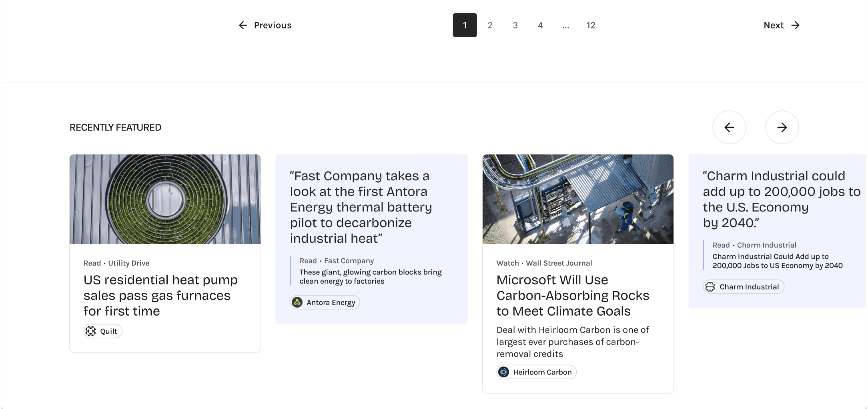Jump to last page 12

point(591,25)
